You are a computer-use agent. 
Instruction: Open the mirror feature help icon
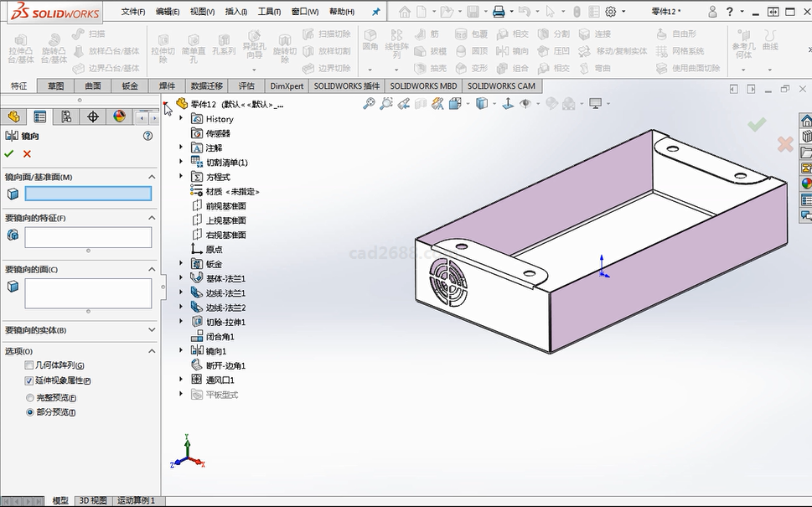148,136
